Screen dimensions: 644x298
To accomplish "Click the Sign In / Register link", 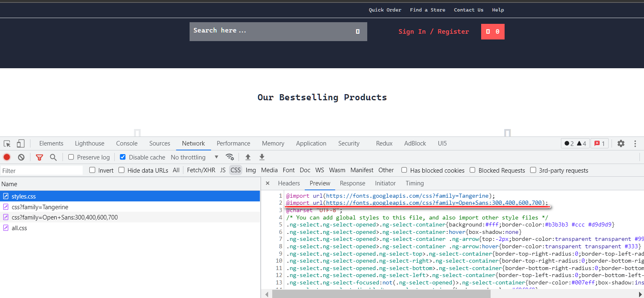I will (433, 32).
